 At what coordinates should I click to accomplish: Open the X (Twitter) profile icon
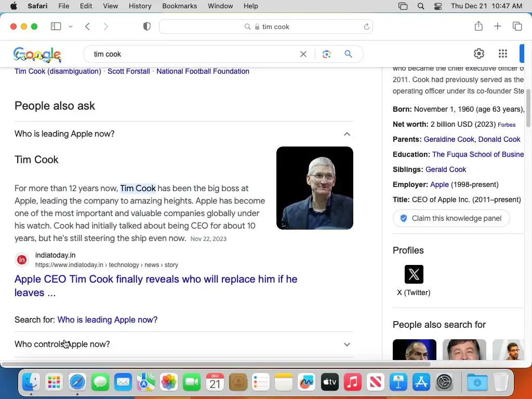[x=414, y=274]
